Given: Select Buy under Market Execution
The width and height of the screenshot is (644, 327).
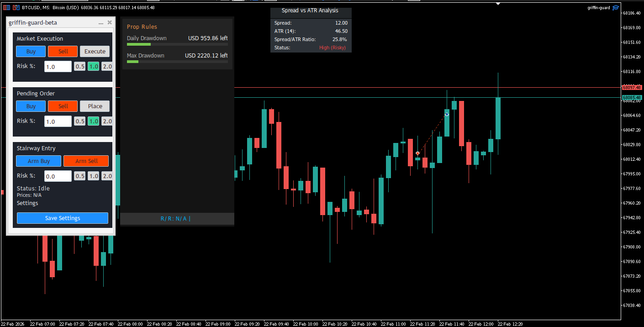Looking at the screenshot, I should click(31, 52).
